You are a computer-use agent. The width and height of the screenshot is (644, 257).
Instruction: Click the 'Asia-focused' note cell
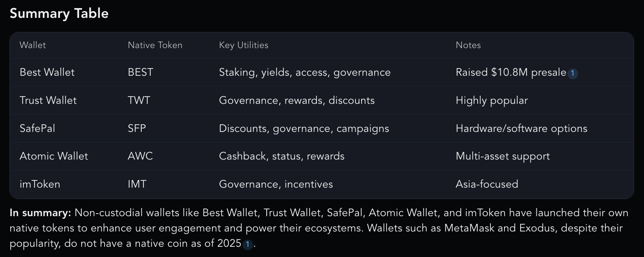click(x=487, y=184)
